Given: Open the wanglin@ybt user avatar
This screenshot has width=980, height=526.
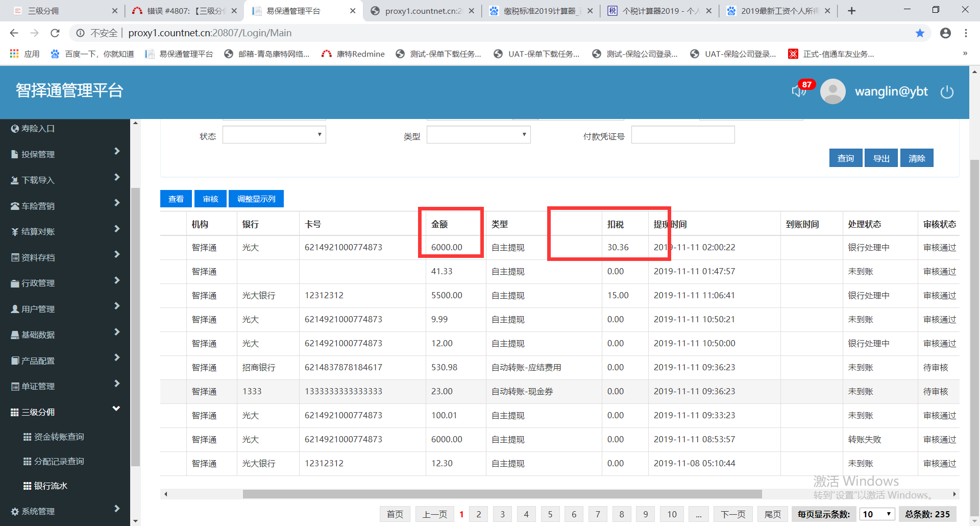Looking at the screenshot, I should (x=832, y=91).
